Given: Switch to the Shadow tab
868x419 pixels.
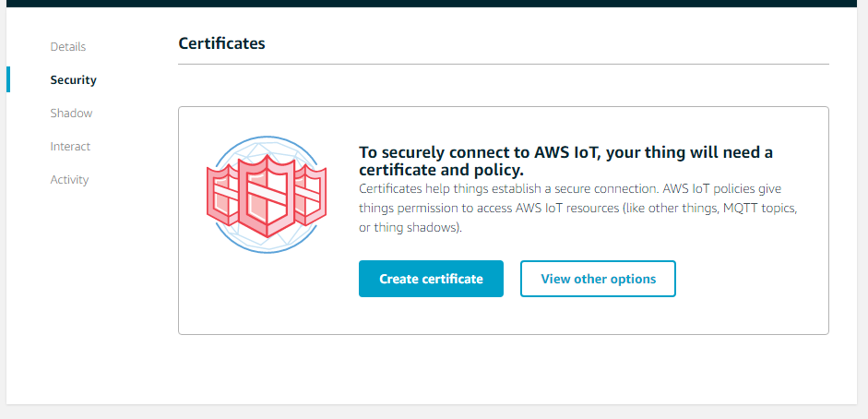Looking at the screenshot, I should (x=71, y=113).
